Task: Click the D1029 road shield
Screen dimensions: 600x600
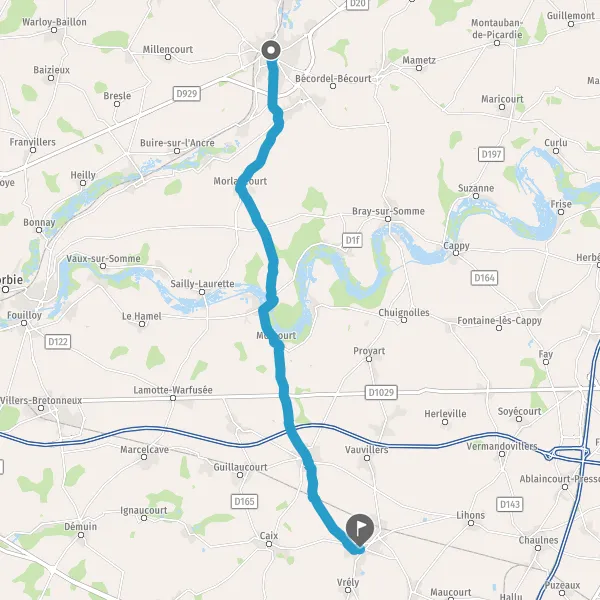Action: click(x=381, y=392)
